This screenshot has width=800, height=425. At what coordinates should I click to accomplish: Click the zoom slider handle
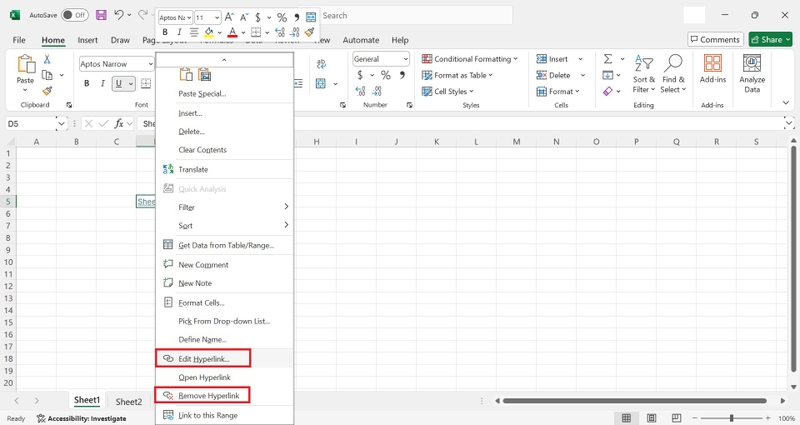pos(731,418)
